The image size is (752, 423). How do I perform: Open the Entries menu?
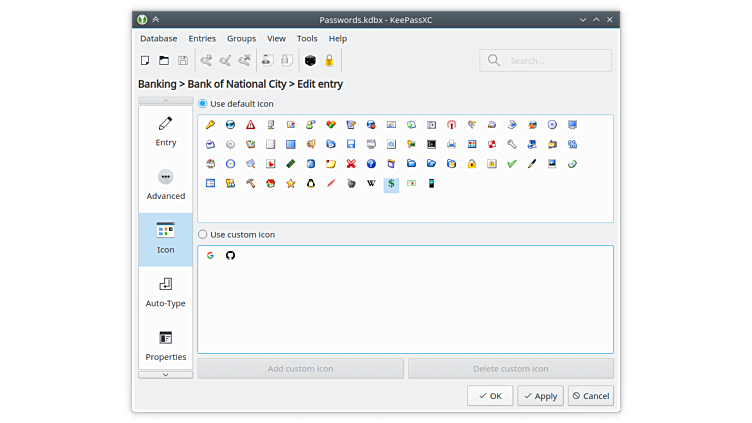202,38
